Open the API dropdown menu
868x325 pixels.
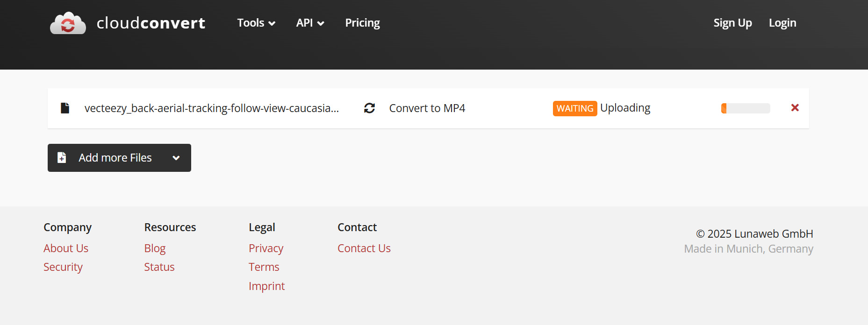tap(310, 23)
